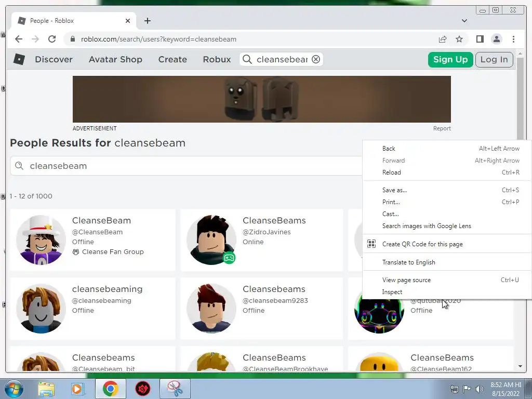Click the browser back arrow
Image resolution: width=532 pixels, height=399 pixels.
tap(19, 39)
